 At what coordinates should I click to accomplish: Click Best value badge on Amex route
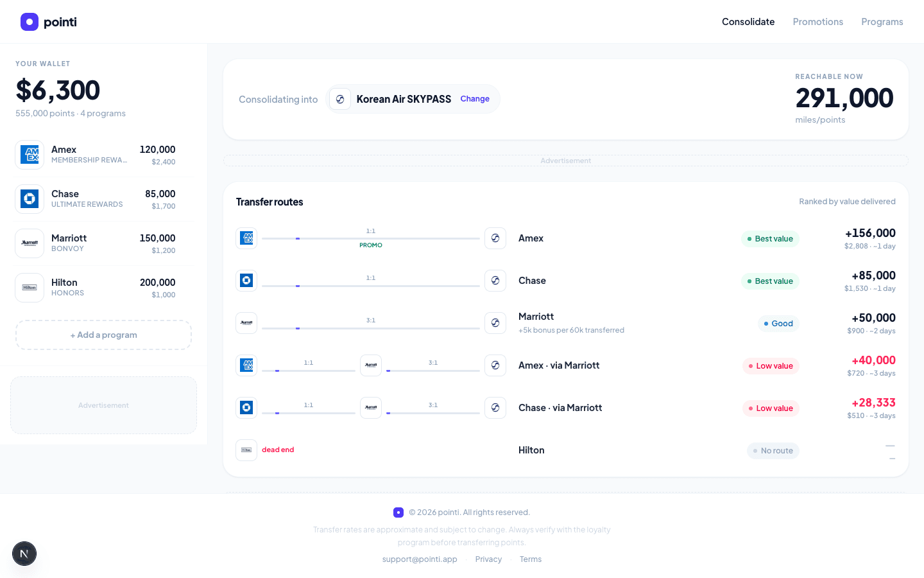[770, 239]
